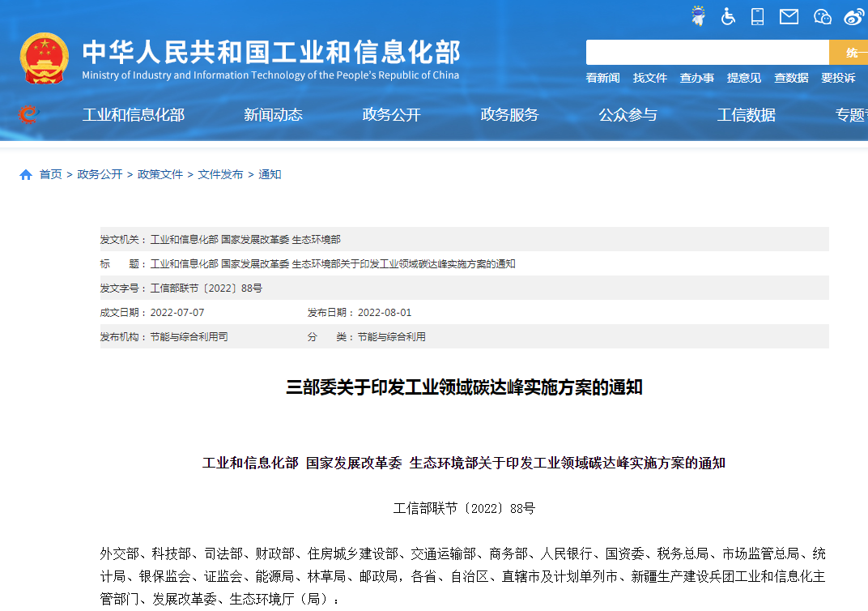Open the accessibility wheelchair icon

click(728, 17)
